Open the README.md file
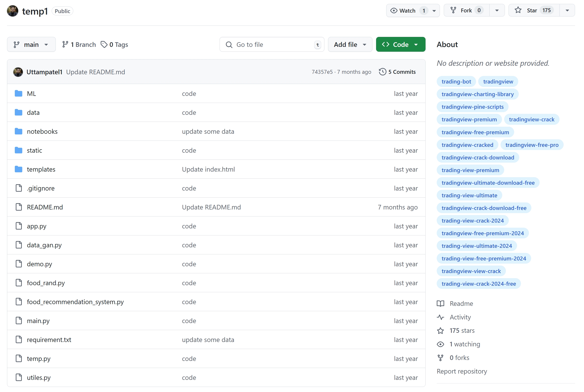Image resolution: width=584 pixels, height=392 pixels. [x=45, y=207]
